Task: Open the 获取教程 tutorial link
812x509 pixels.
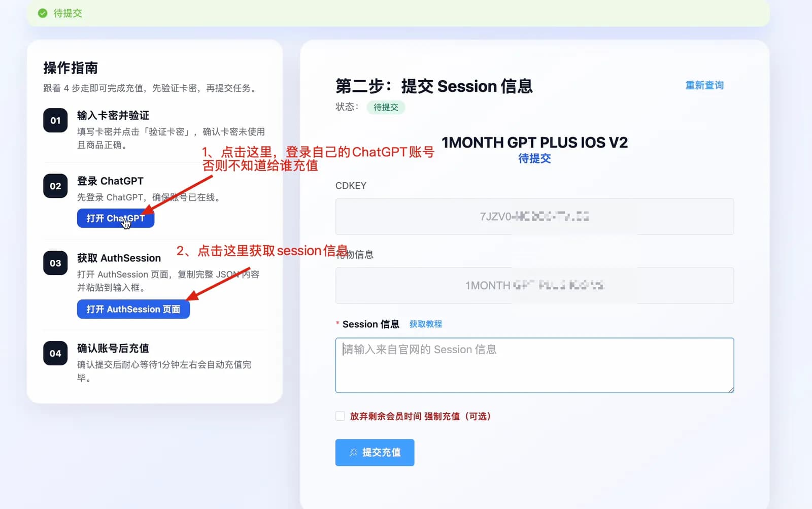Action: coord(426,324)
